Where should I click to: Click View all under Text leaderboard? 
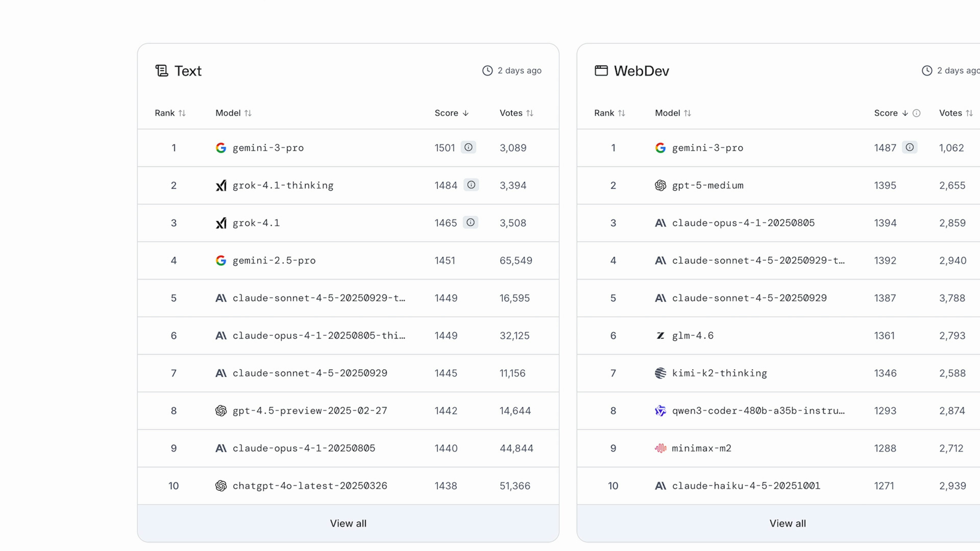(x=348, y=523)
